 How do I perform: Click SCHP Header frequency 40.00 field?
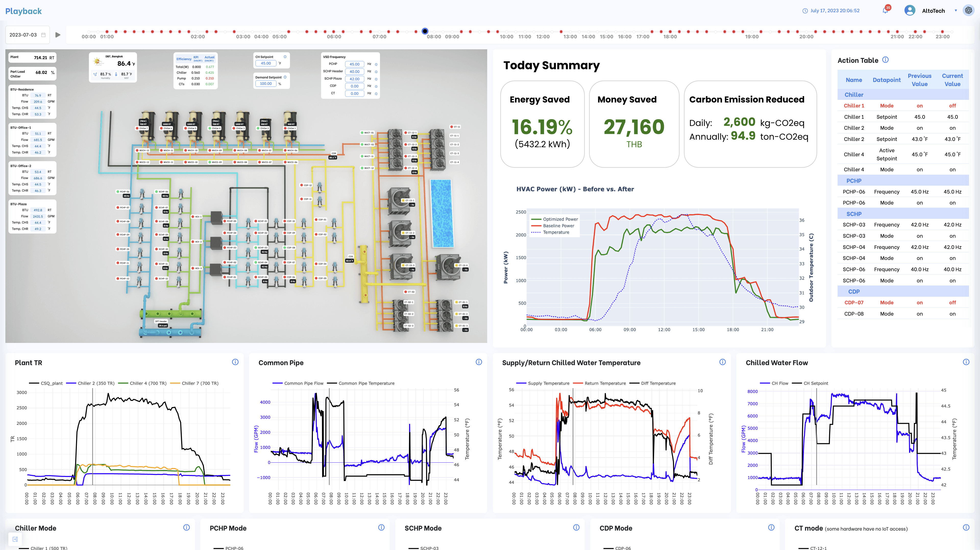354,71
